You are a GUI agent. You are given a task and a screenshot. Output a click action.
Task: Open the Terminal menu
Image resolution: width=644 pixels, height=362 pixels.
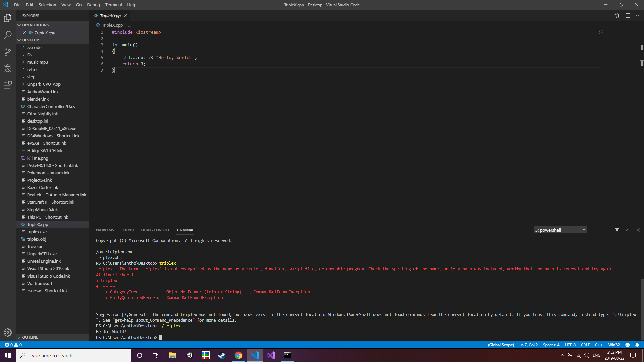click(x=113, y=5)
